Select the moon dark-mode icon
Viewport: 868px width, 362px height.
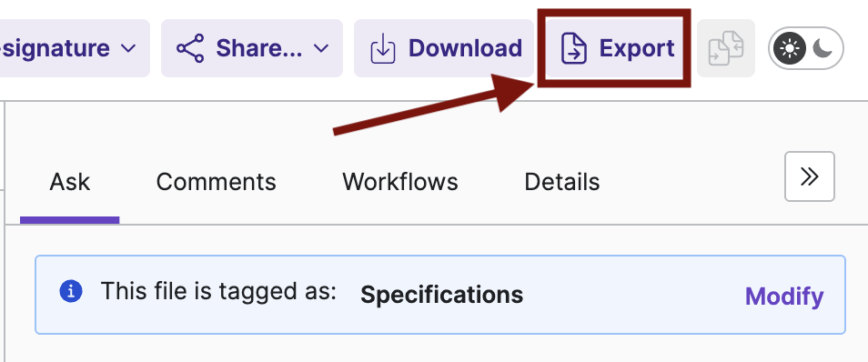(823, 49)
